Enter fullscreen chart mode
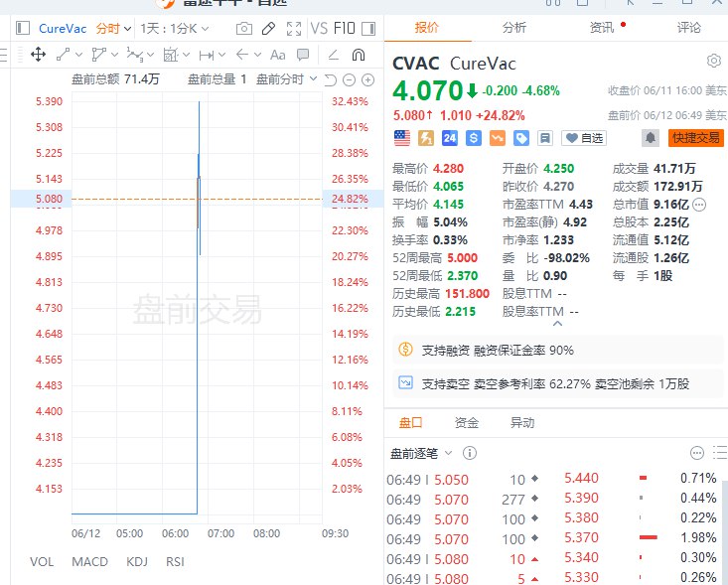 [293, 29]
